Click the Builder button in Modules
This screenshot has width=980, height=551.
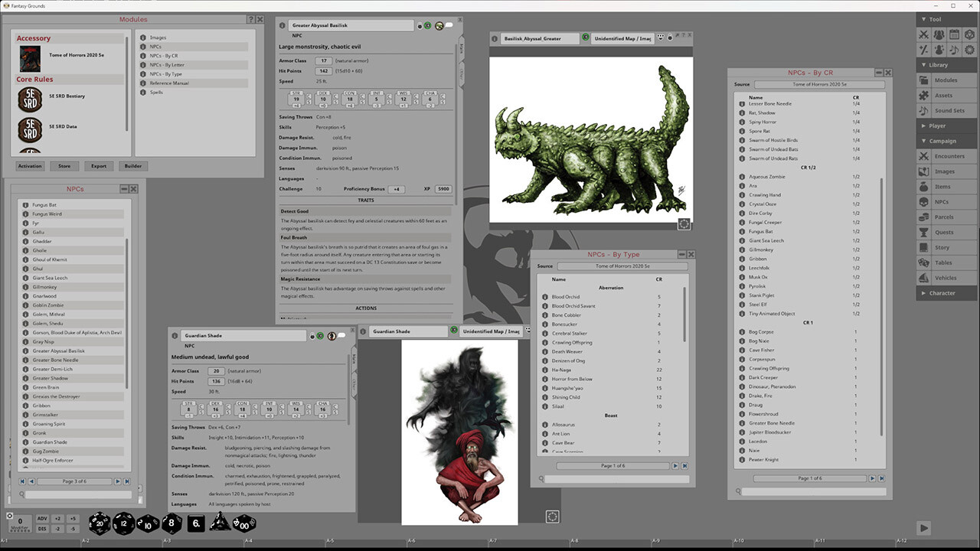(132, 165)
